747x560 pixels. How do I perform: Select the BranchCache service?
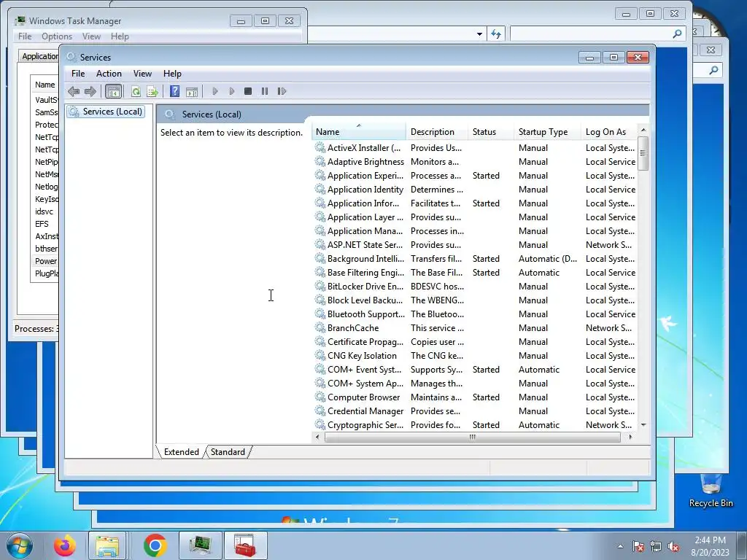475,327
